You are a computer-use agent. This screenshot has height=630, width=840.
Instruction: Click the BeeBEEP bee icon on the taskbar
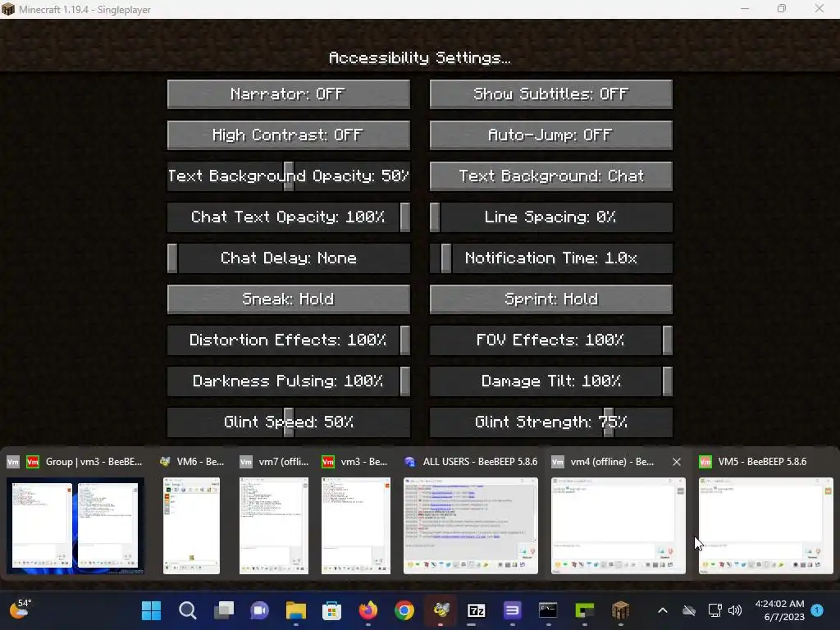point(441,610)
